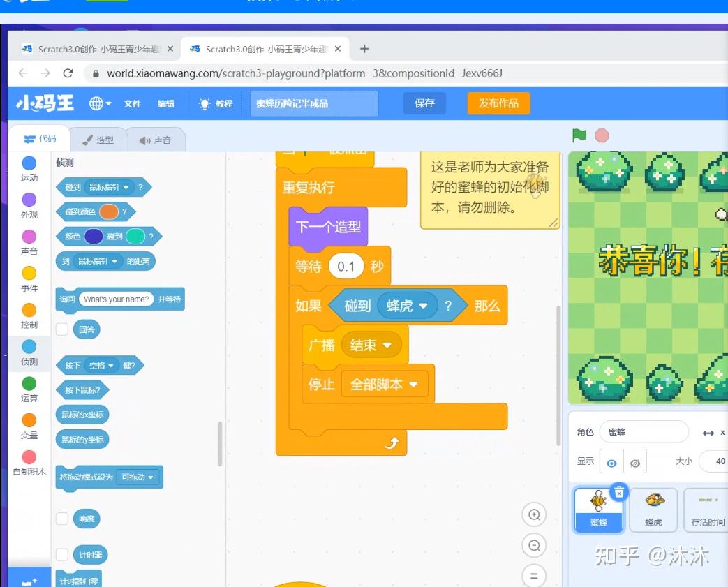
Task: Open the 文件 (File) menu
Action: tap(133, 103)
